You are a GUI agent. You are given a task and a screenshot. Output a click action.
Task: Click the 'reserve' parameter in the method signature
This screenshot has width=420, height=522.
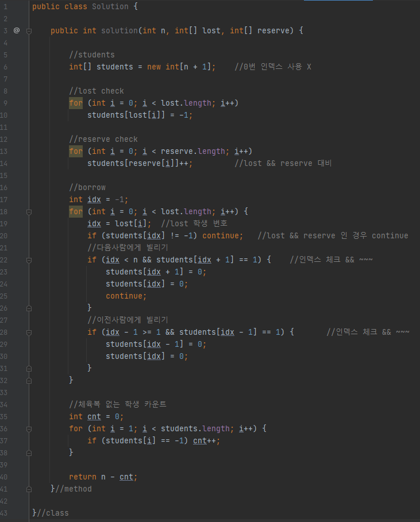[273, 30]
